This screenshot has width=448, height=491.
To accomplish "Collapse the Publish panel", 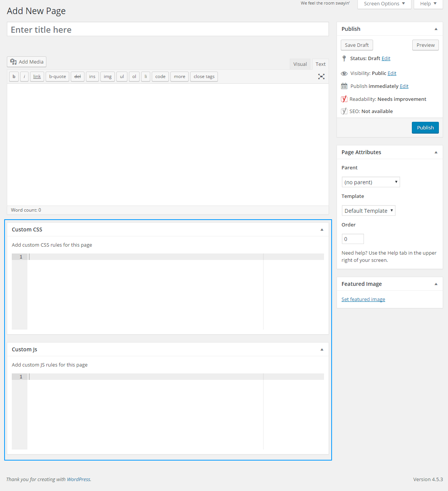I will coord(436,29).
